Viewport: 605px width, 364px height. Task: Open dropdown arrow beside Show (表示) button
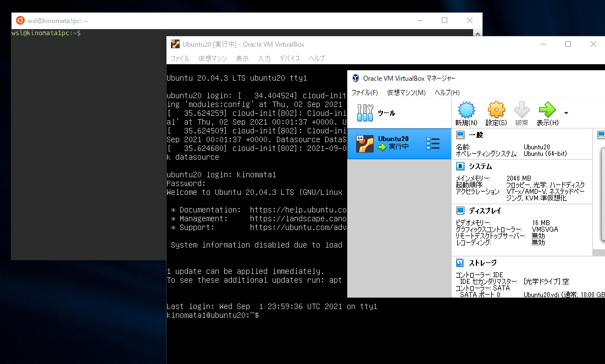tap(566, 113)
